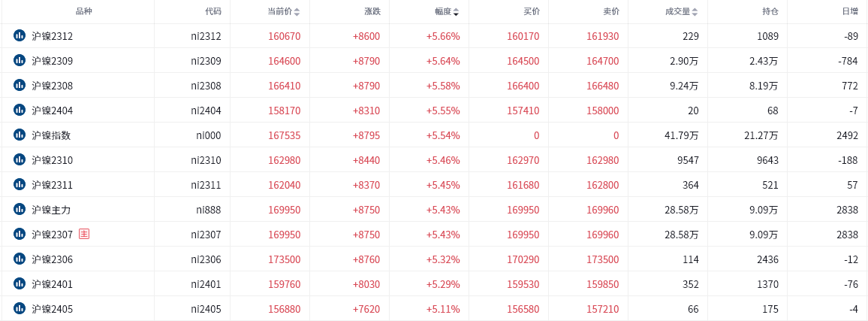Viewport: 868px width, 321px height.
Task: Open the 沪镍2404 contract link
Action: coord(52,111)
